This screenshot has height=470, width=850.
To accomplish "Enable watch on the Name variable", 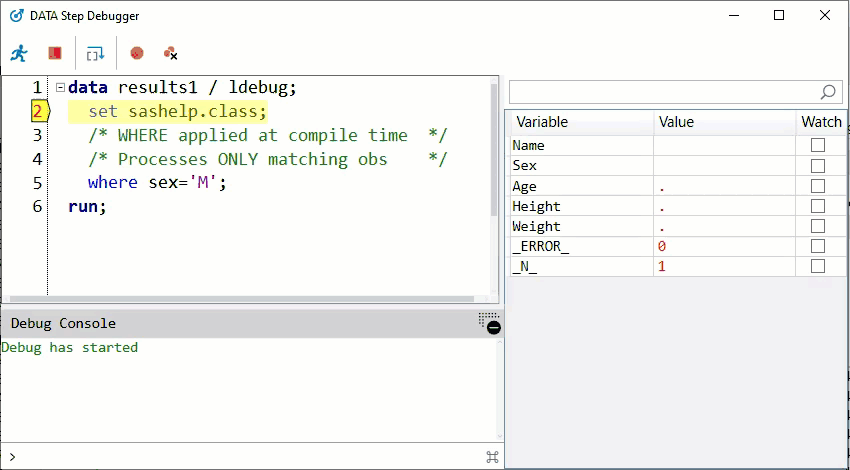I will (x=817, y=145).
